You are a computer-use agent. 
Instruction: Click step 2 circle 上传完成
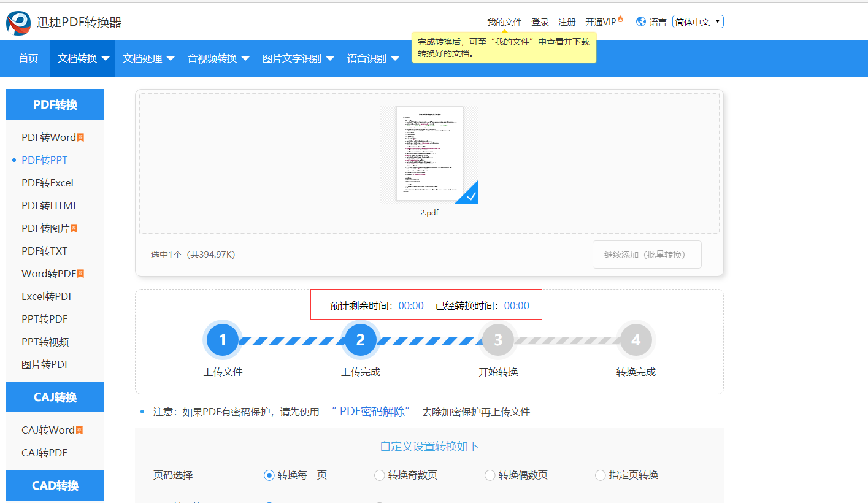tap(361, 340)
